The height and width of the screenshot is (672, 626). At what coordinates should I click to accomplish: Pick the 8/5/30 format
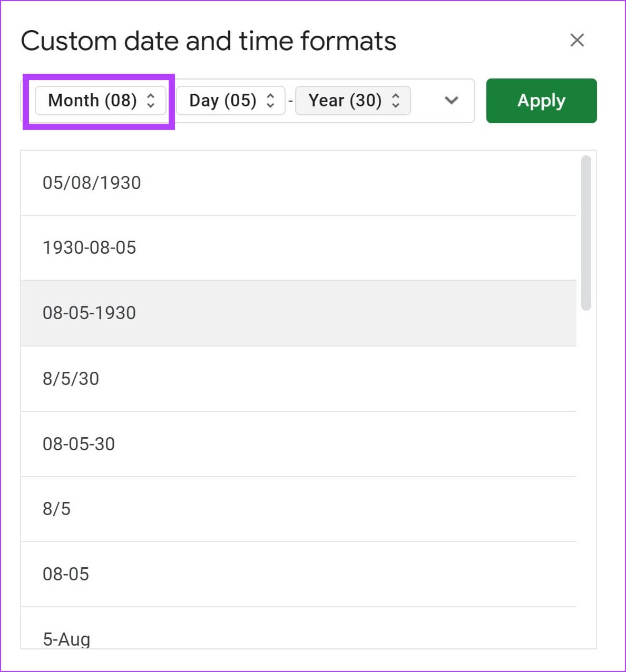point(71,379)
